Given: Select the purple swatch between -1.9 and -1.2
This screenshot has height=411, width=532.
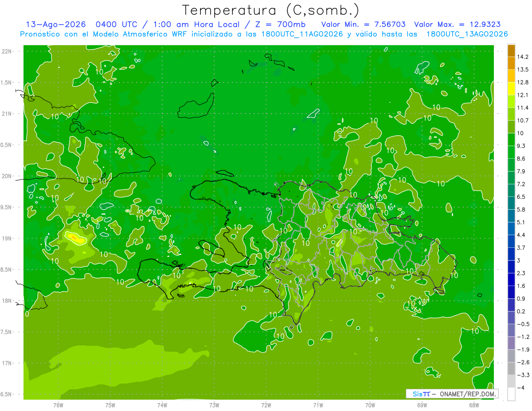Looking at the screenshot, I should (x=511, y=343).
